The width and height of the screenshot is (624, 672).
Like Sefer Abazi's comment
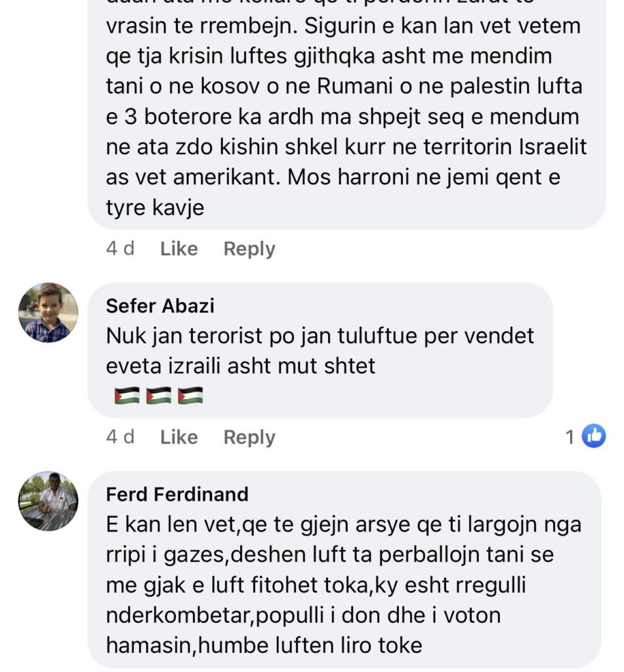[x=178, y=437]
